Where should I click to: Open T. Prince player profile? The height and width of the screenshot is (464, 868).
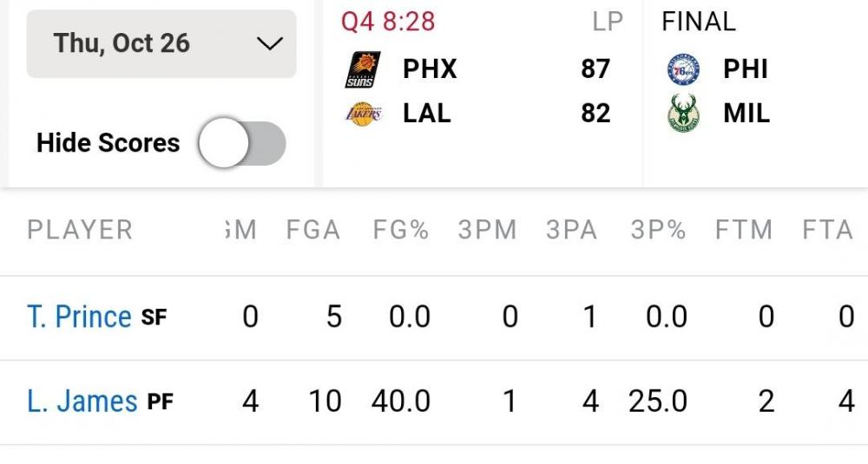[x=79, y=317]
